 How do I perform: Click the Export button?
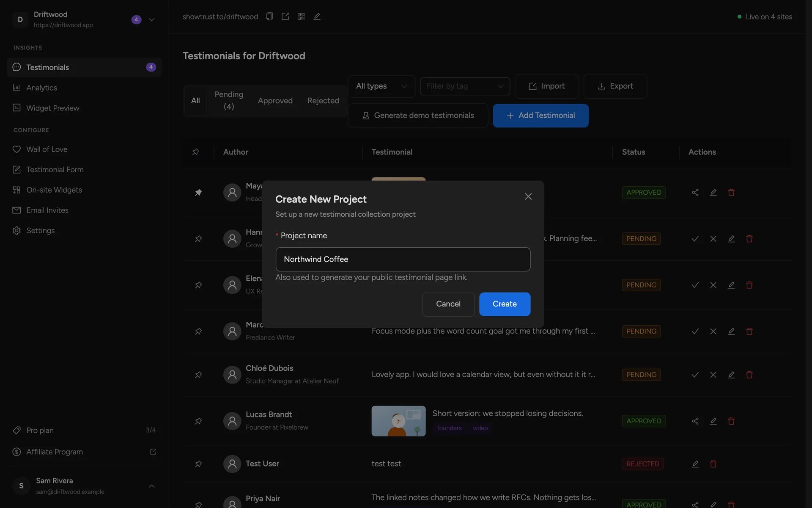pyautogui.click(x=615, y=86)
